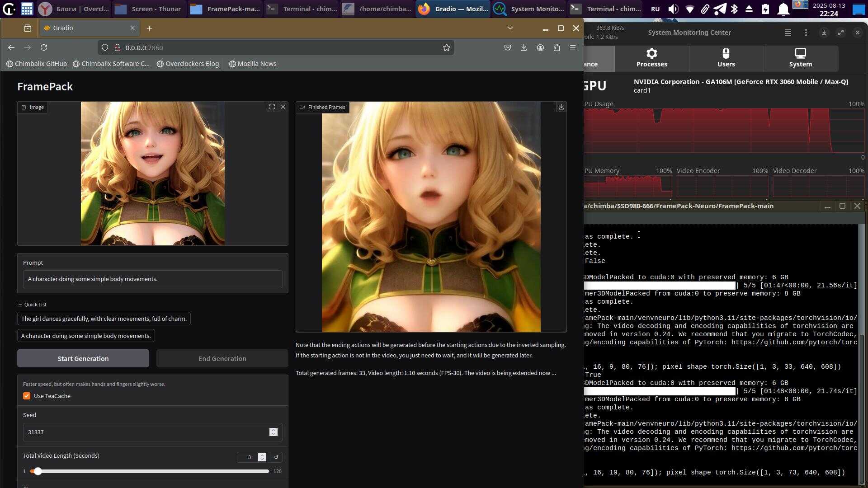Open Firefox extensions icon
This screenshot has width=868, height=488.
pos(557,47)
